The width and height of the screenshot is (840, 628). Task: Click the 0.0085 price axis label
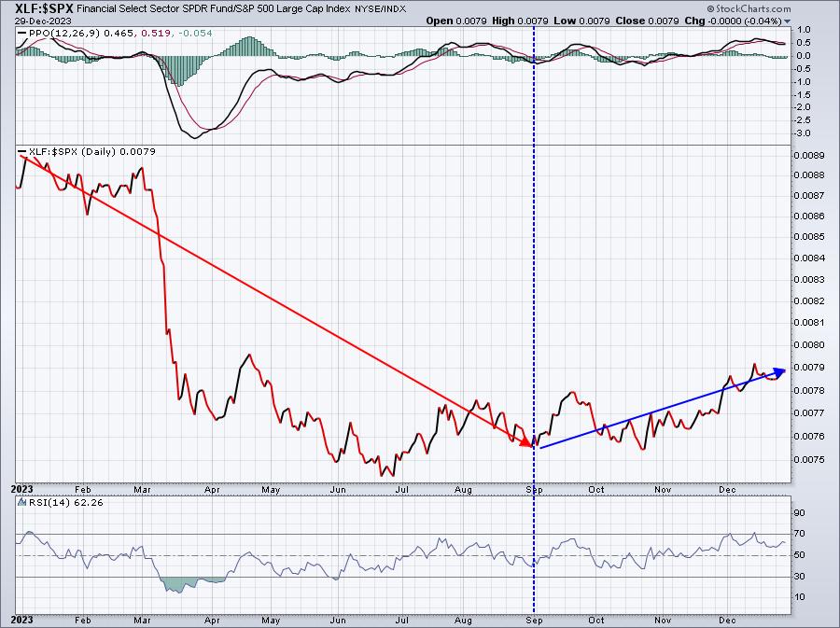pos(809,237)
